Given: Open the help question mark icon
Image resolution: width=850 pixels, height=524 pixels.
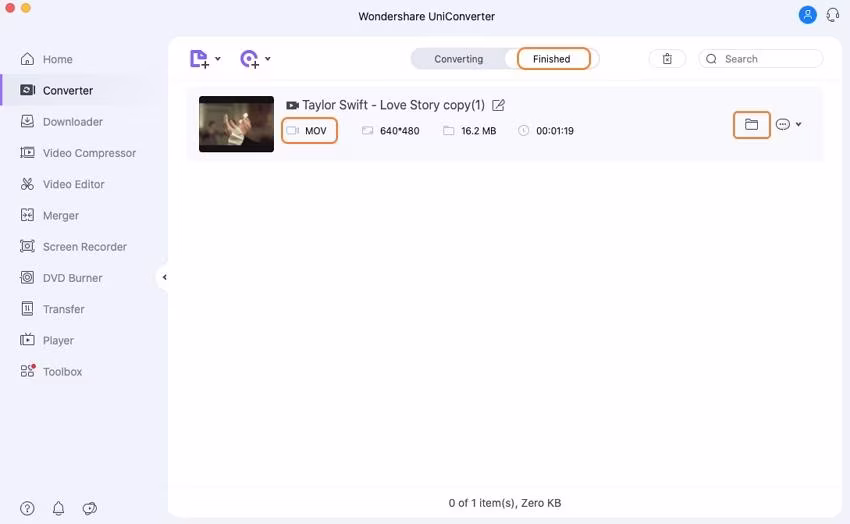Looking at the screenshot, I should tap(27, 508).
